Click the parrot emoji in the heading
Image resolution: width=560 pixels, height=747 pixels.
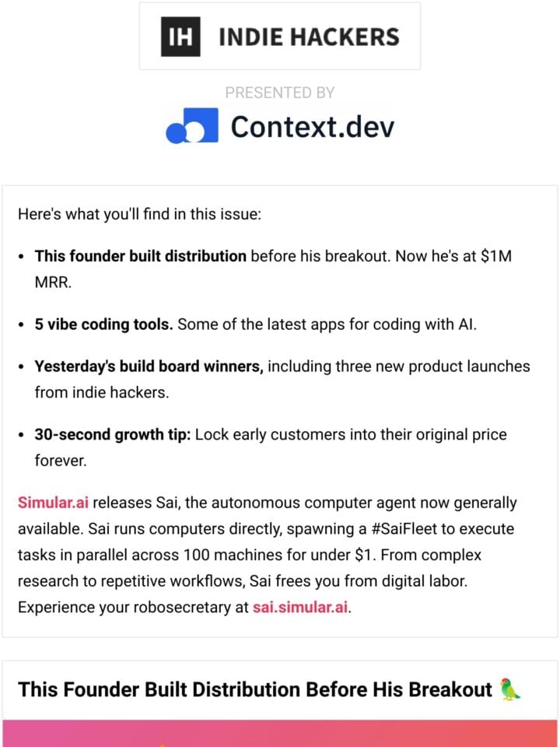[510, 689]
